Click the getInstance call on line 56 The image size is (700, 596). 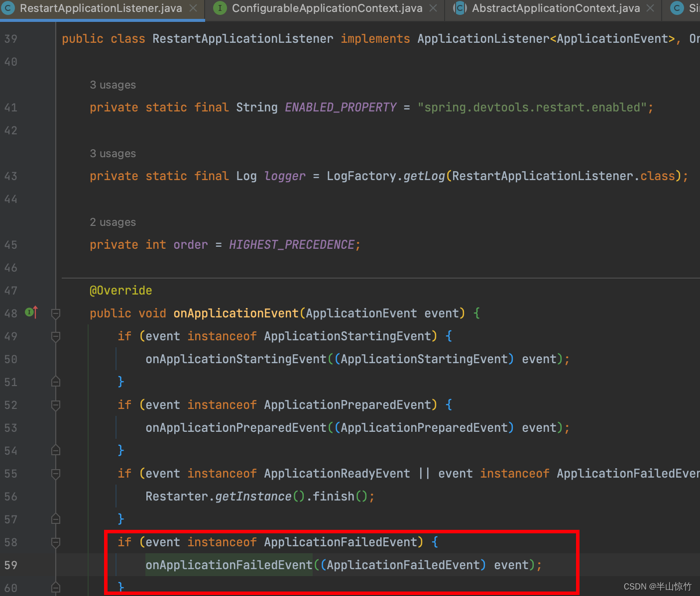[253, 497]
